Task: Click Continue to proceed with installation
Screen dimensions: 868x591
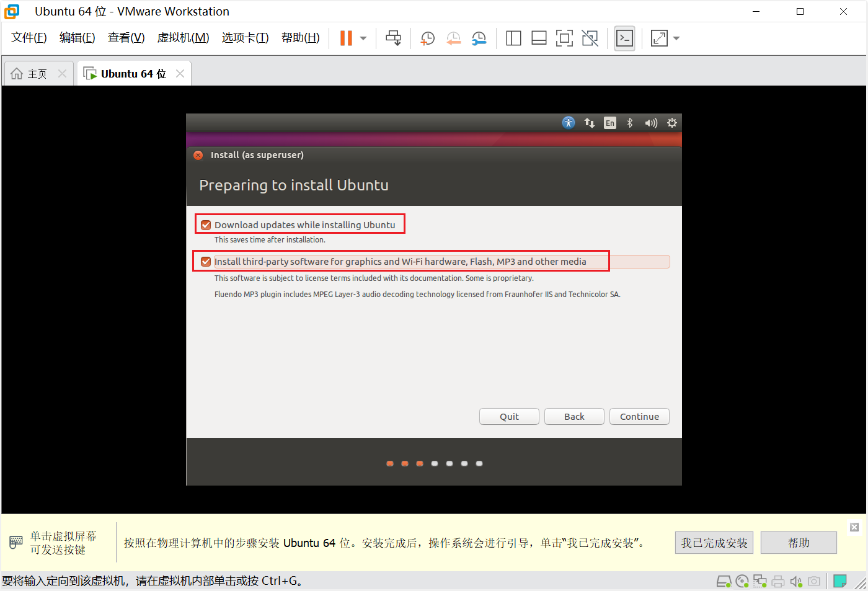Action: pos(639,417)
